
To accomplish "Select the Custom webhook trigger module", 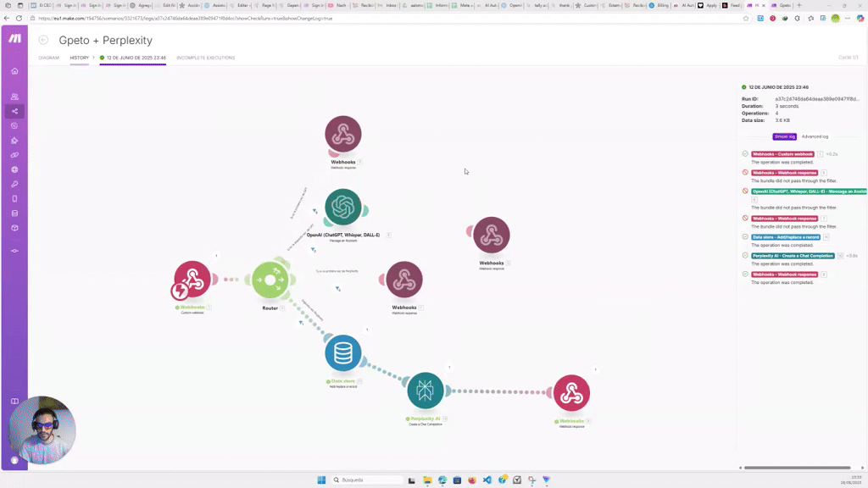I will [x=192, y=280].
